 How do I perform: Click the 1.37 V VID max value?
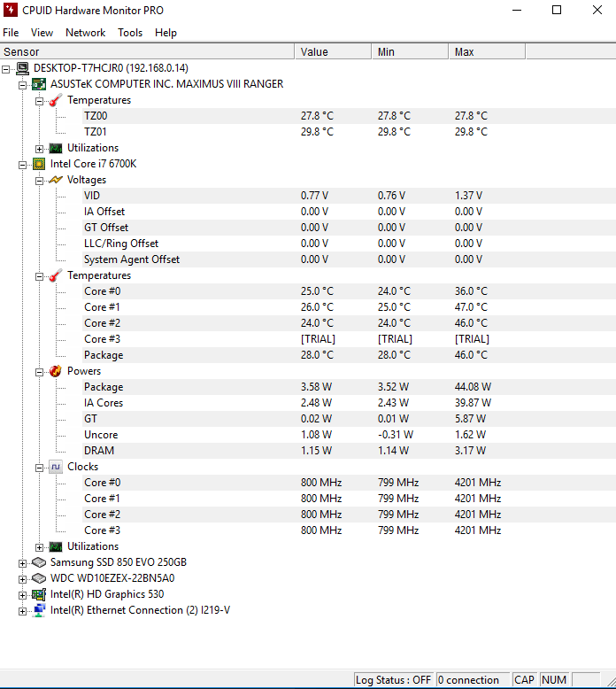point(468,196)
